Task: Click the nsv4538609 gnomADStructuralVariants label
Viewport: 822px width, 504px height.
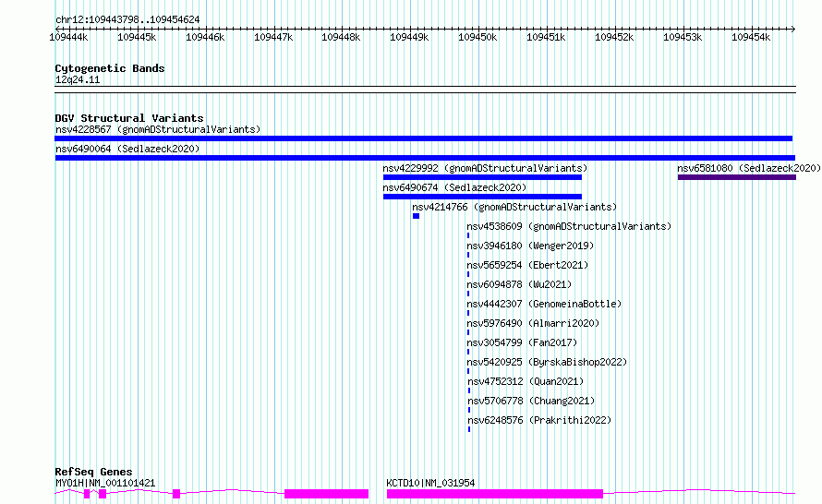Action: (569, 226)
